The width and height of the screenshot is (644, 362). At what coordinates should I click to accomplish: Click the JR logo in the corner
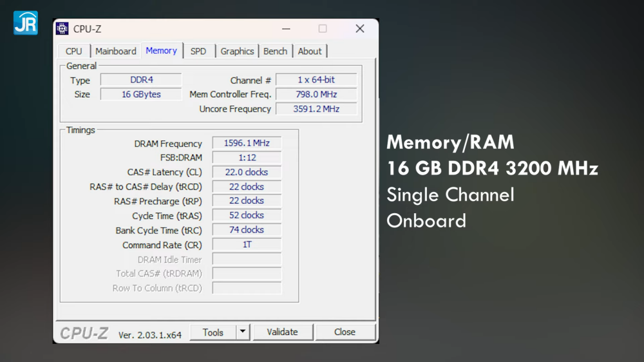[x=26, y=23]
